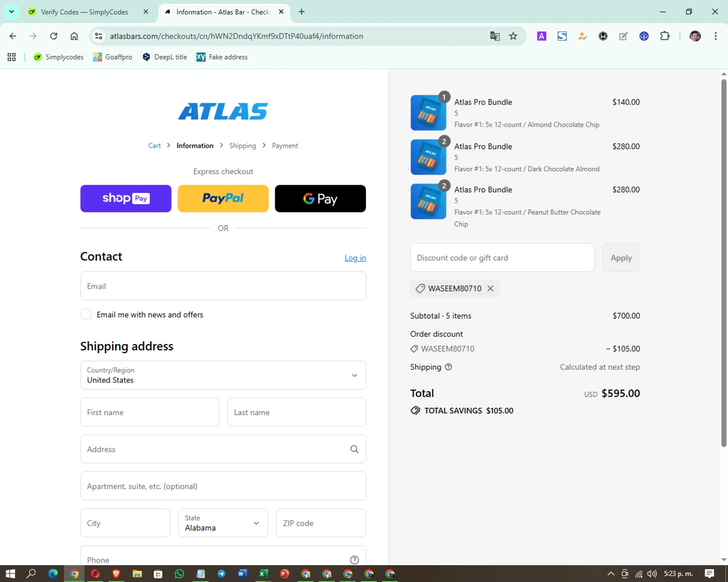Go to Cart breadcrumb link
Image resolution: width=728 pixels, height=582 pixels.
click(154, 145)
